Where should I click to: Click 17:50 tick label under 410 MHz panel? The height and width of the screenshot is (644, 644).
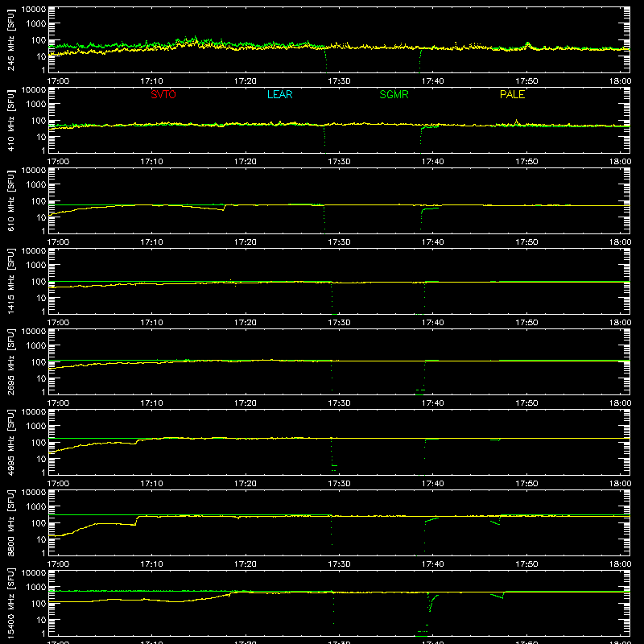pos(526,162)
